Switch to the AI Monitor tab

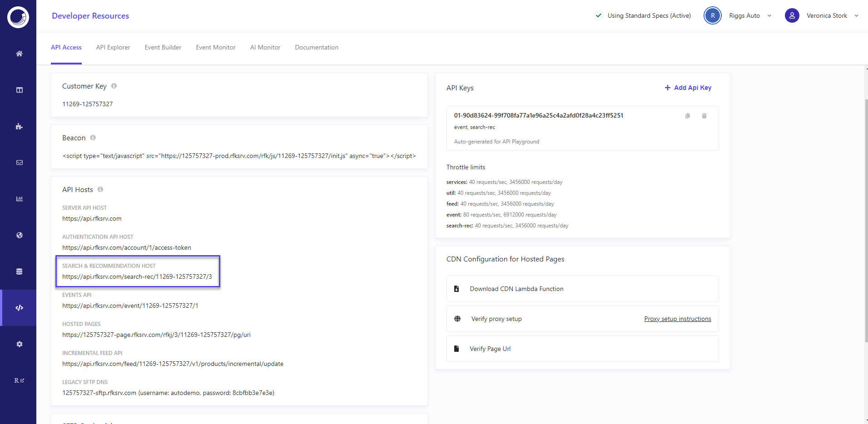coord(265,47)
